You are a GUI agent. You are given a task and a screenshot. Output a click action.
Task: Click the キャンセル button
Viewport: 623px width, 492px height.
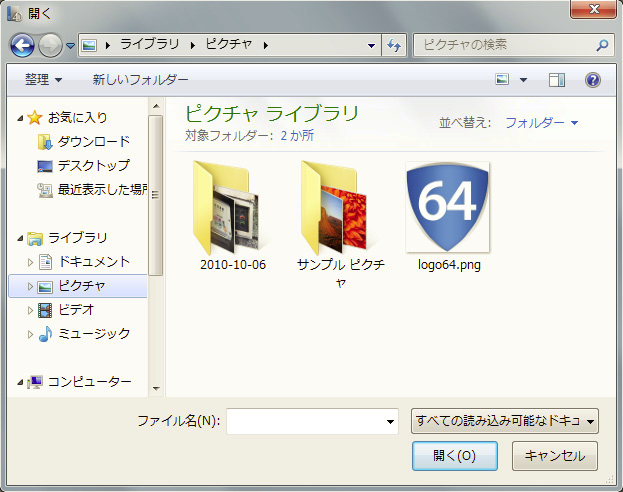click(x=555, y=456)
